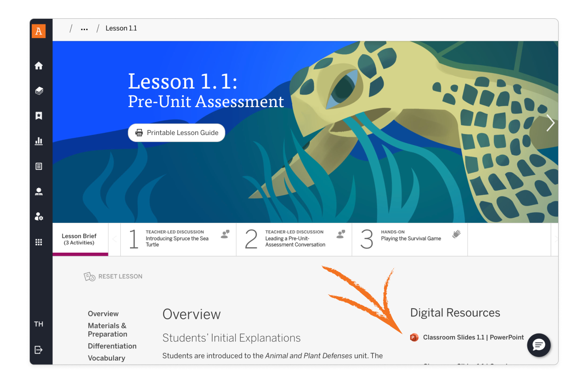
Task: Select the document list icon in sidebar
Action: coord(39,166)
